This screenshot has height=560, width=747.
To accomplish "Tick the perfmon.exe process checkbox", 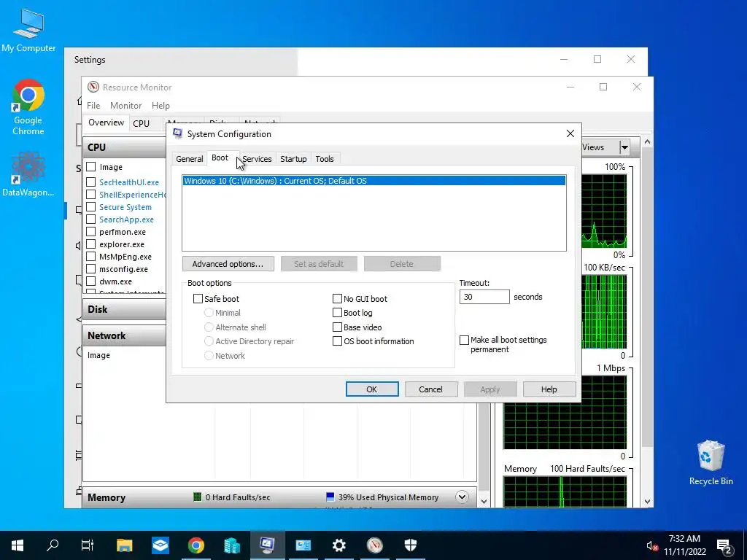I will coord(91,231).
